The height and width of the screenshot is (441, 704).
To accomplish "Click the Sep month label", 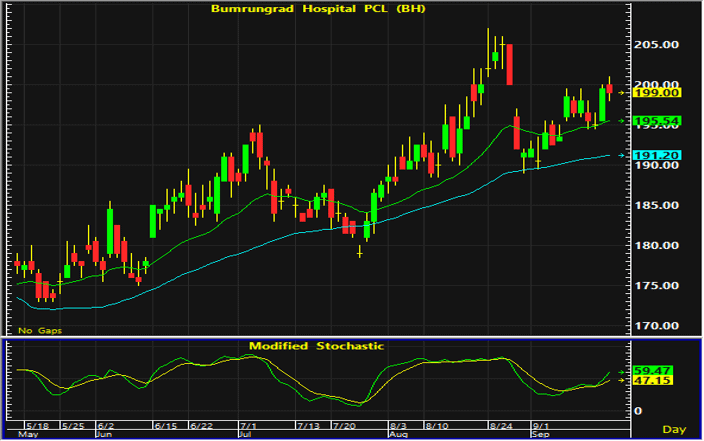I will [x=540, y=435].
